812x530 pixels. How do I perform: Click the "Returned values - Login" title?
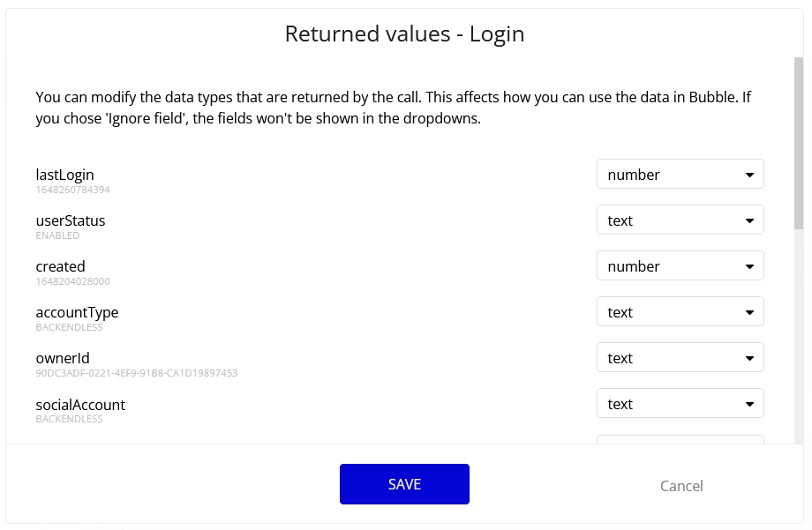point(404,34)
